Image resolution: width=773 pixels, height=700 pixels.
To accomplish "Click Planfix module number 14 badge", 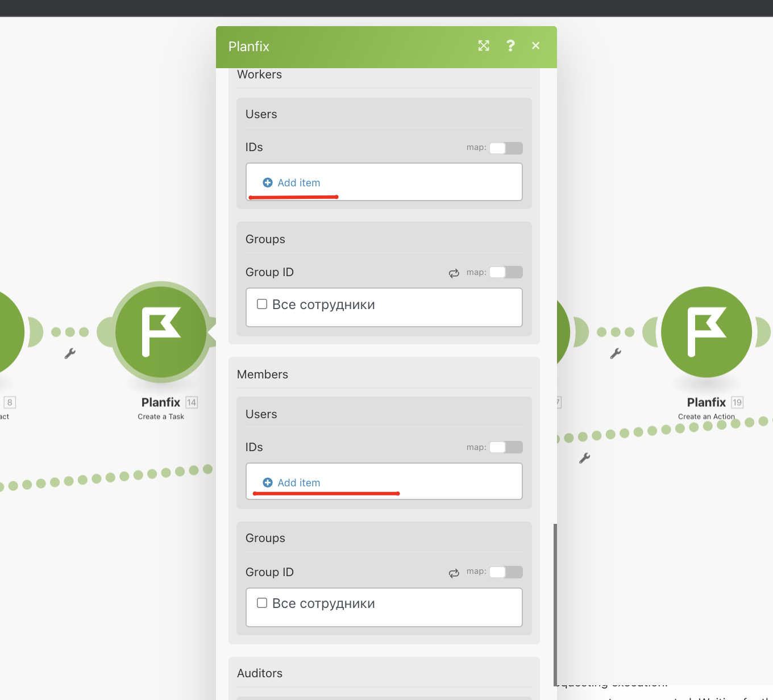I will [192, 403].
